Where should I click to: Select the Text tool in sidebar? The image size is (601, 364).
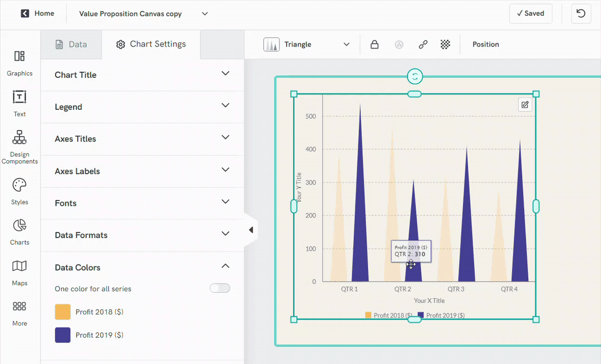pyautogui.click(x=19, y=101)
